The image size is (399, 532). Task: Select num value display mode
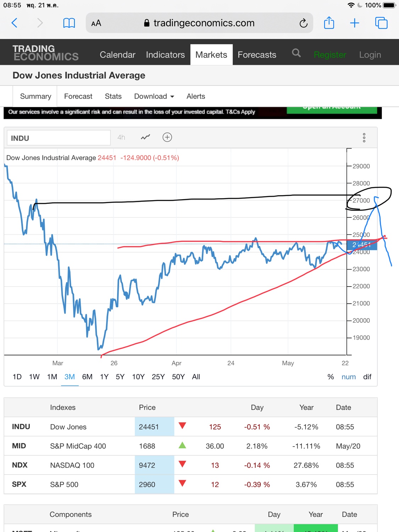pyautogui.click(x=348, y=377)
